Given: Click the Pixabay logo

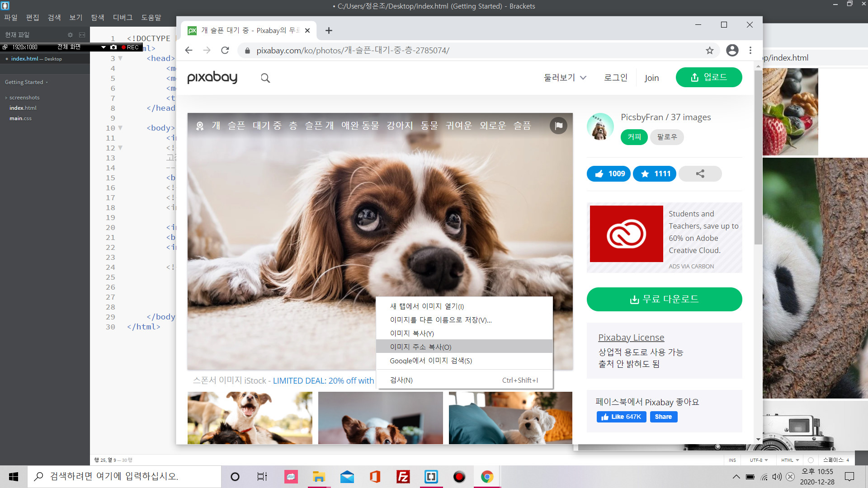Looking at the screenshot, I should tap(212, 78).
